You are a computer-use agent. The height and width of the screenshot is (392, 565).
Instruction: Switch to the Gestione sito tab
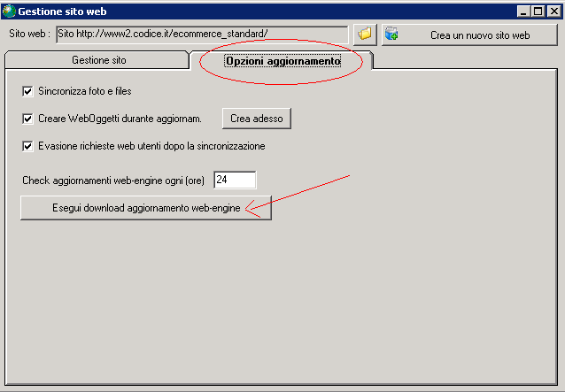tap(97, 60)
